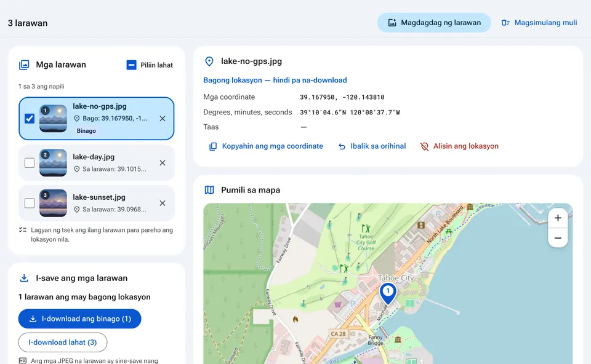Click I-download ang binago (1) button
Viewport: 591px width, 364px height.
click(80, 319)
